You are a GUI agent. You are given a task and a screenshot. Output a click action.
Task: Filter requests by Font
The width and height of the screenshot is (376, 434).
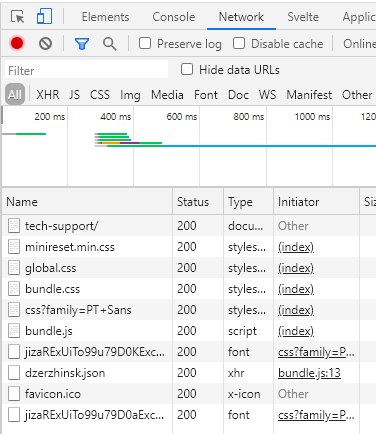click(x=206, y=95)
